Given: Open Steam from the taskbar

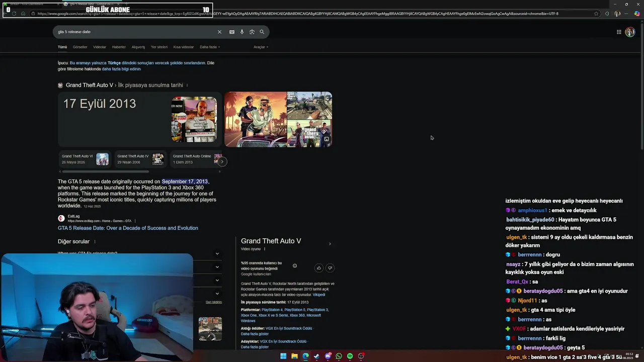Looking at the screenshot, I should [316, 356].
